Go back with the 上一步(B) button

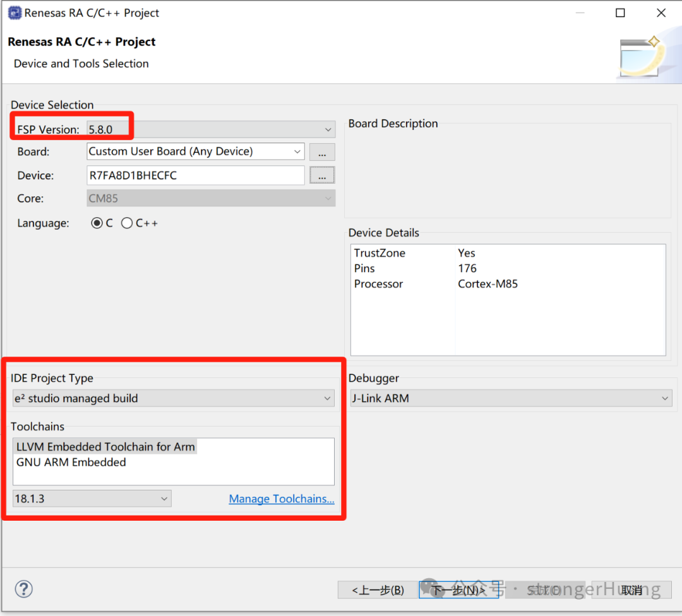pos(378,590)
